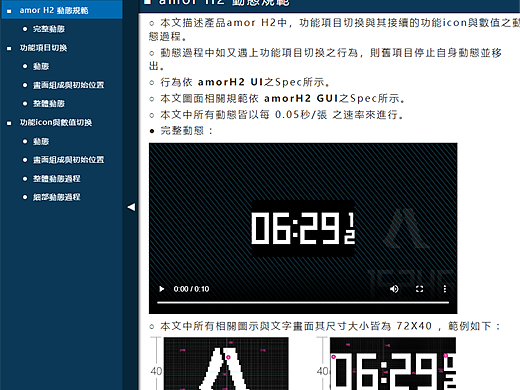
Task: Go to the '功能項目切換' sidebar section
Action: pyautogui.click(x=43, y=48)
